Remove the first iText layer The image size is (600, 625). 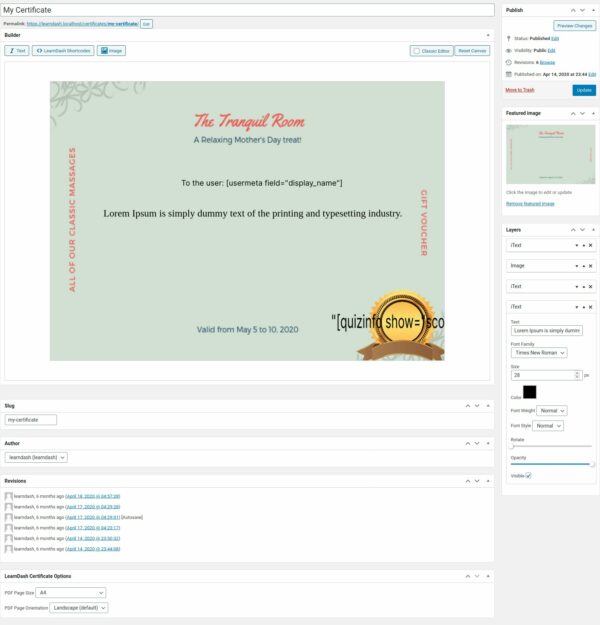590,245
